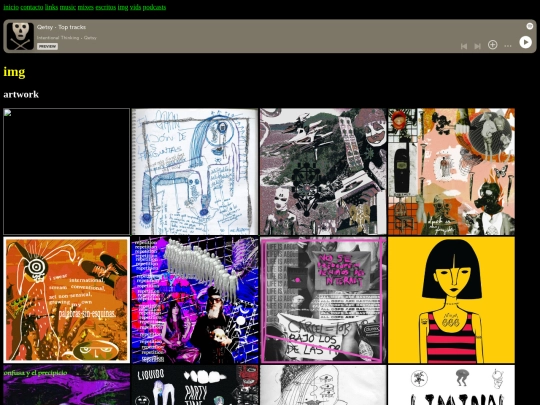Skip to next track in player
This screenshot has height=405, width=540.
(477, 46)
